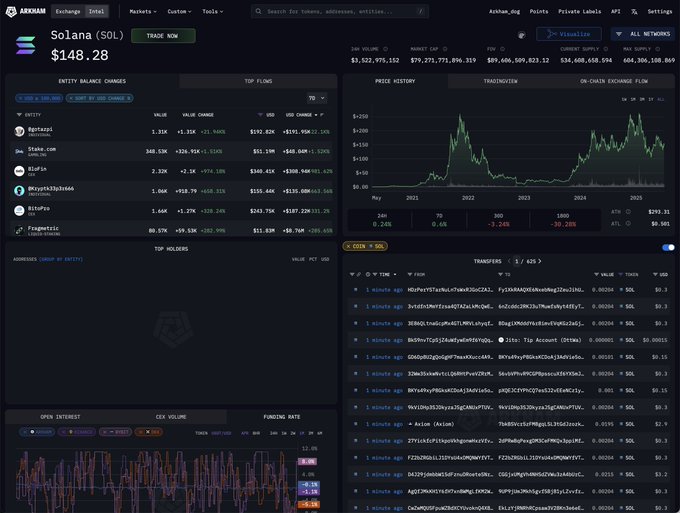The image size is (680, 513).
Task: Open the Markets dropdown menu
Action: point(143,11)
